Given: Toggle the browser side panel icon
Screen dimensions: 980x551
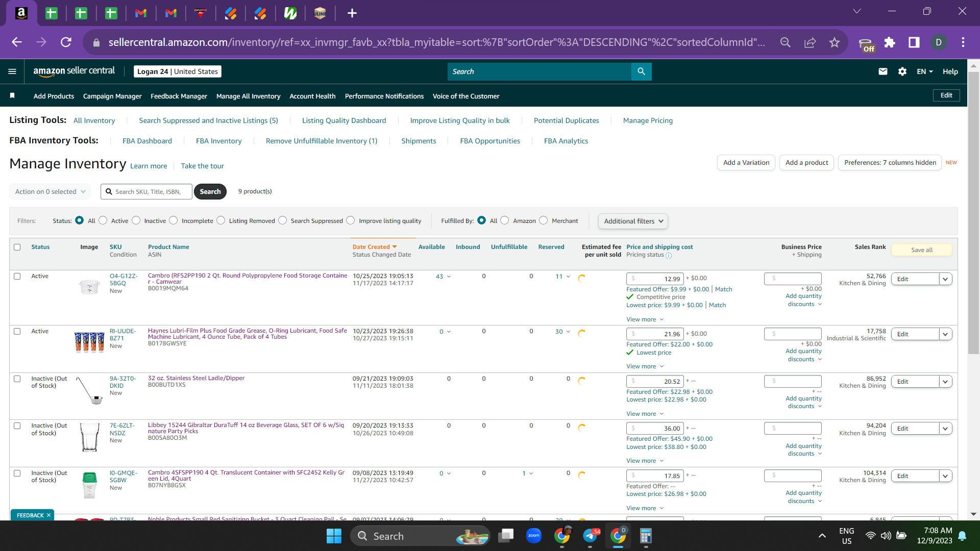Looking at the screenshot, I should [914, 42].
